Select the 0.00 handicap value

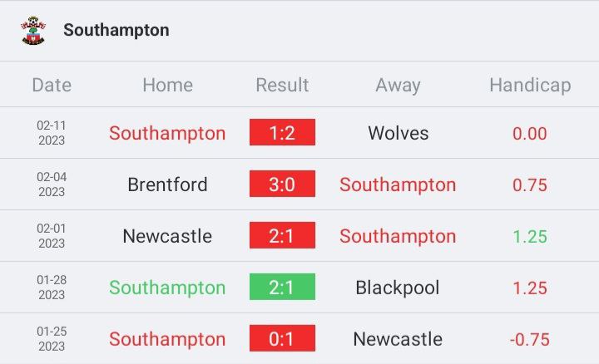[530, 133]
